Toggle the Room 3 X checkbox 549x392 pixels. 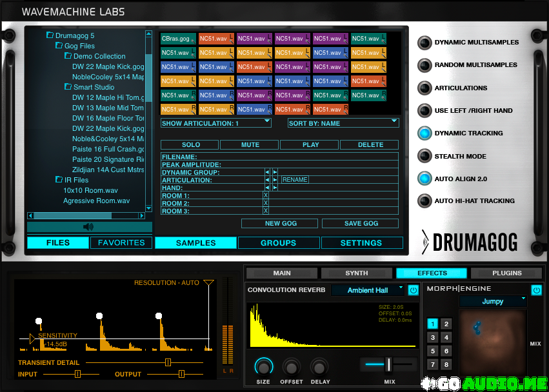pos(266,211)
